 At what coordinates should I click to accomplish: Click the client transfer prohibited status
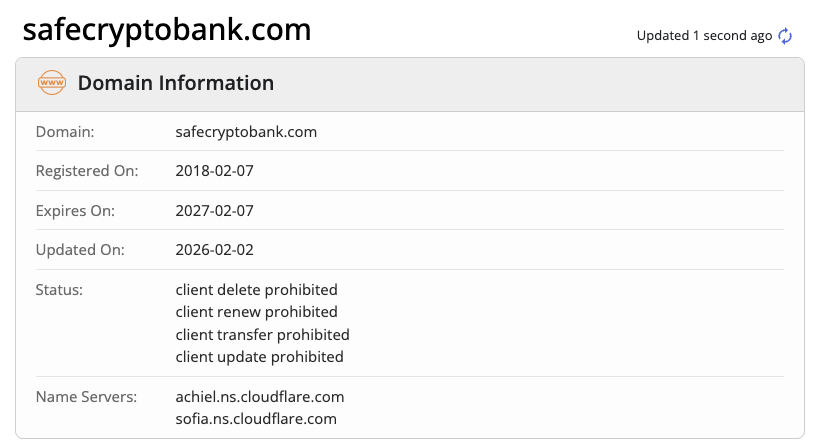tap(262, 334)
